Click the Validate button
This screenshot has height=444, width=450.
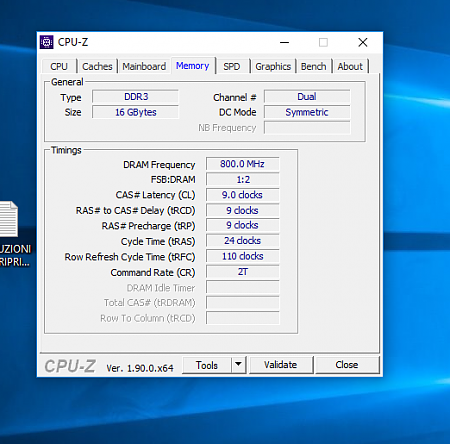[280, 365]
